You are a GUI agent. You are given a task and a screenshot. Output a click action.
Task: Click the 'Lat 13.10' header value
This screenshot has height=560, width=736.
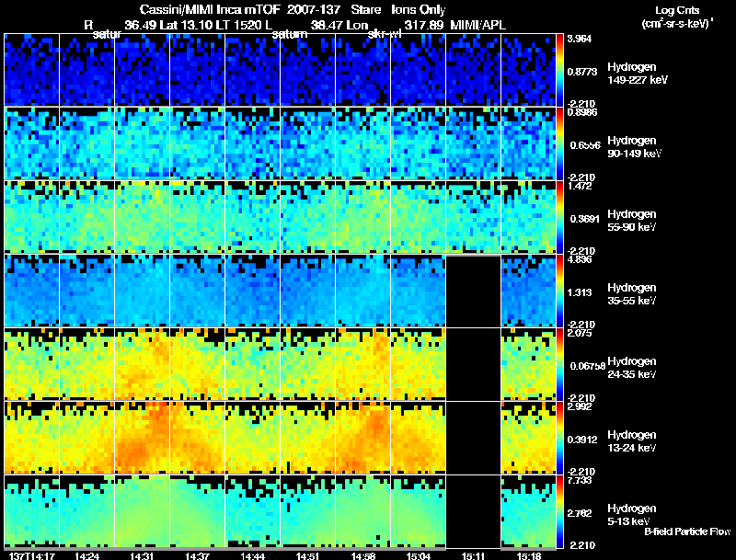tap(188, 25)
